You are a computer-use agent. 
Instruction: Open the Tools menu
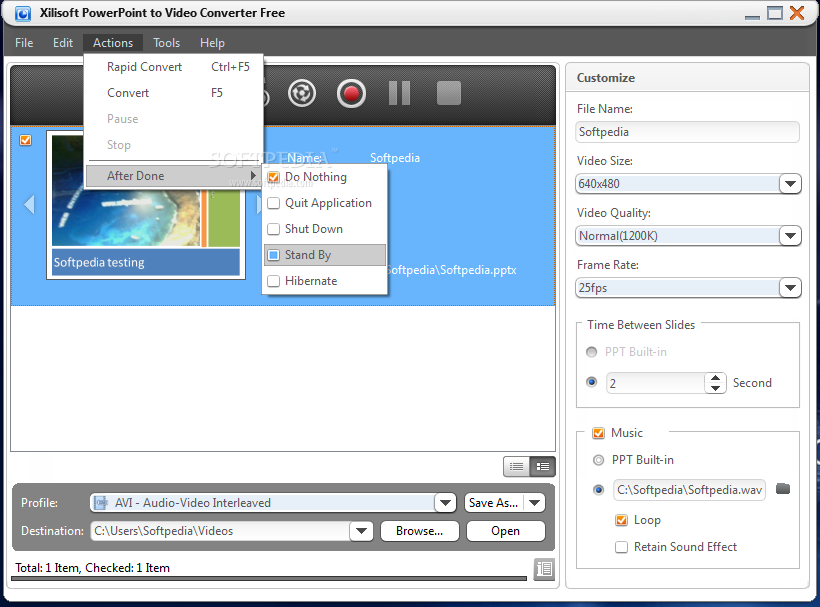tap(166, 43)
